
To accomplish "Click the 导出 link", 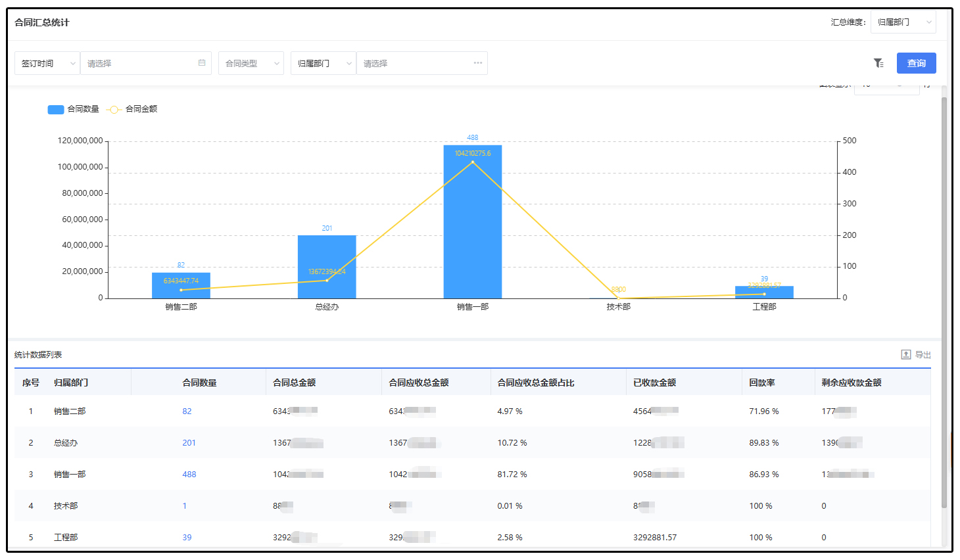I will 923,355.
